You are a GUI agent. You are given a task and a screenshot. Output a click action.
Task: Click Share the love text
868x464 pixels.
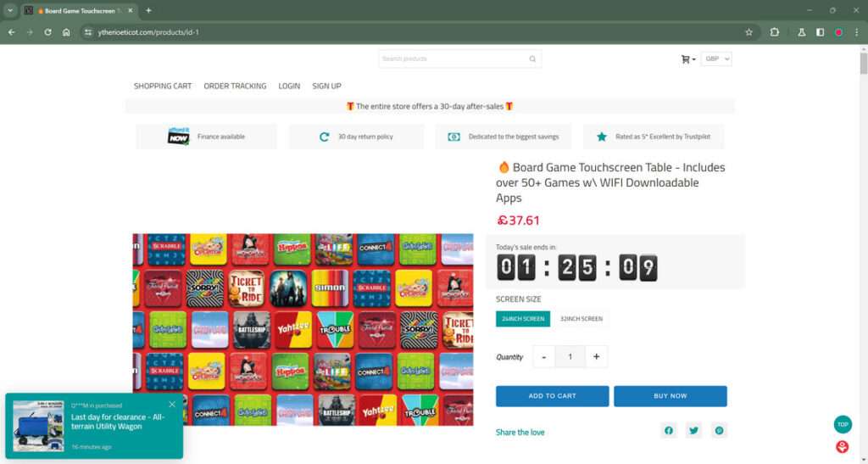coord(520,433)
